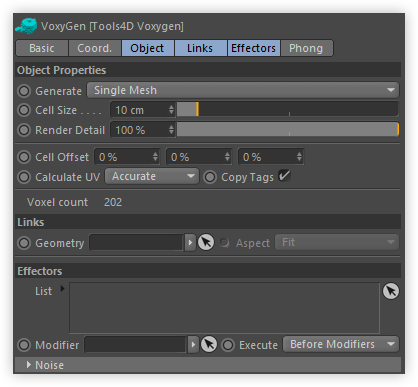The width and height of the screenshot is (418, 387).
Task: Select the Object tab
Action: [x=148, y=48]
